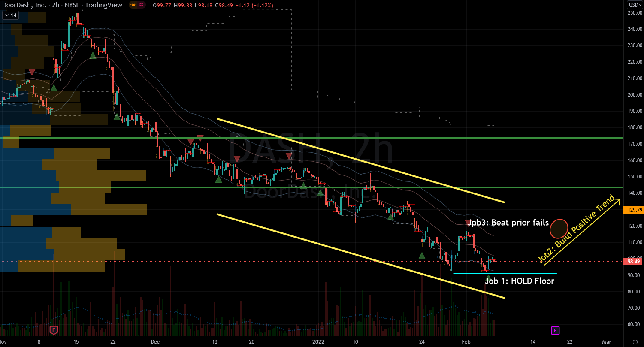Select red down-triangle signal beside Jpb3 label
Viewport: 644px width, 347px height.
468,223
